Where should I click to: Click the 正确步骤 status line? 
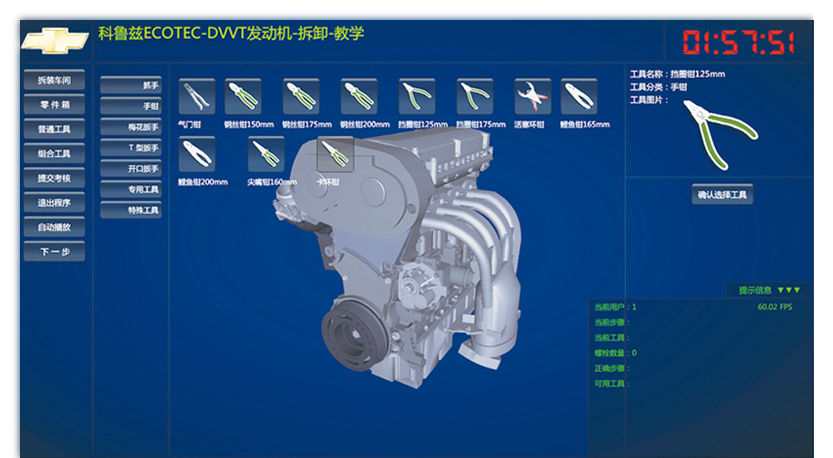point(611,368)
